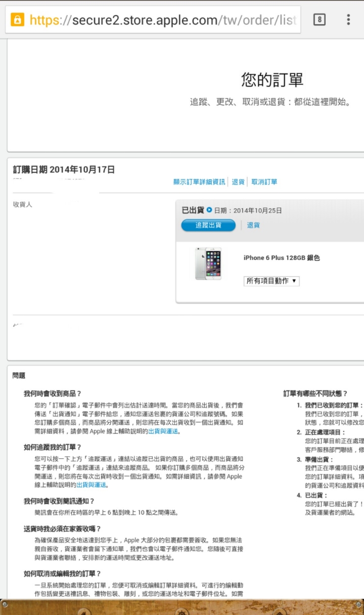
Task: Select the 問題 section heading
Action: 19,375
